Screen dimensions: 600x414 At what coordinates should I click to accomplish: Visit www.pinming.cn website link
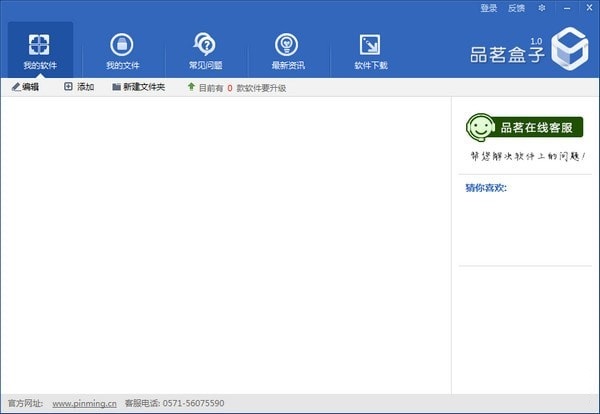(x=84, y=403)
